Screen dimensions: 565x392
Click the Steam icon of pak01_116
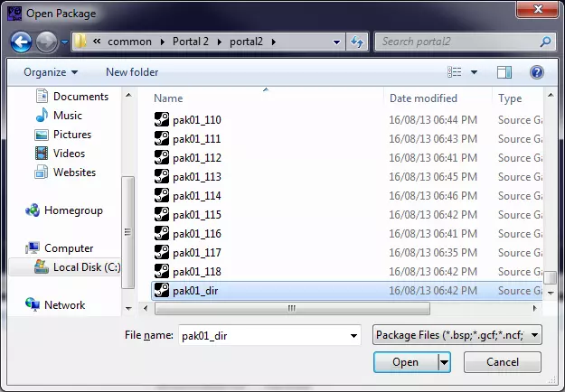pyautogui.click(x=162, y=233)
